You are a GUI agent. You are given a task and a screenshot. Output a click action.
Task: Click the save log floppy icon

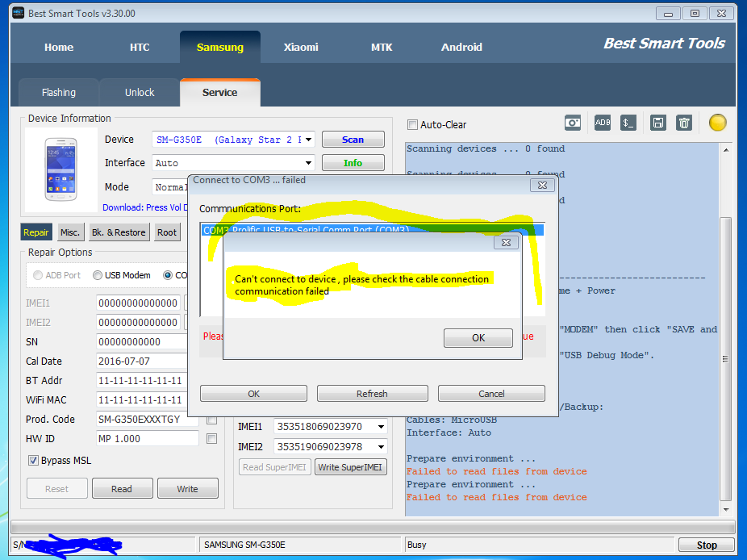coord(658,123)
